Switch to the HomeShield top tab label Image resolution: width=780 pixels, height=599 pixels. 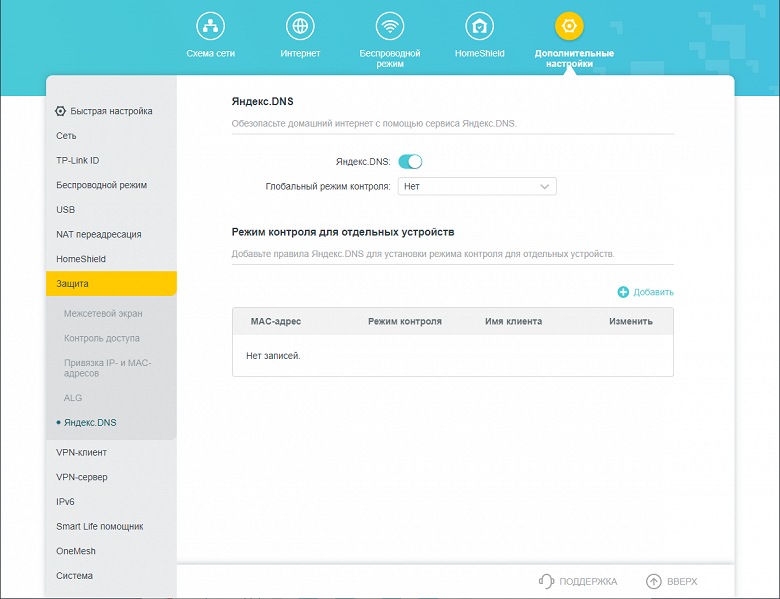(x=479, y=53)
